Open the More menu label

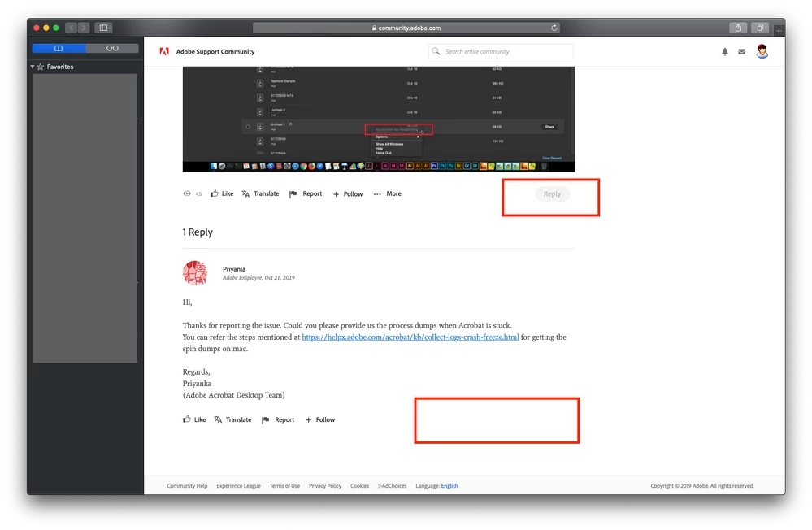393,193
